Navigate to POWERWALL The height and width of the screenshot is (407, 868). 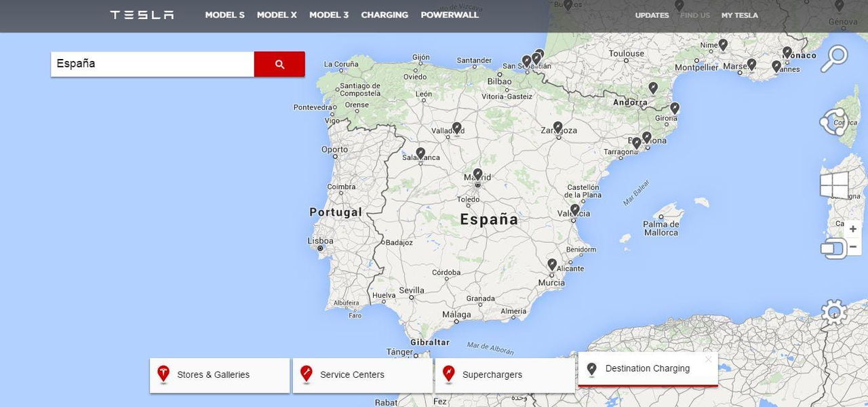pyautogui.click(x=450, y=15)
